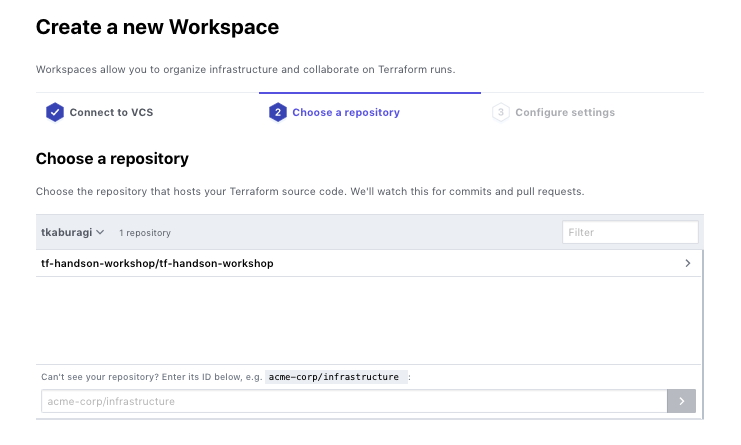Click the "Can't see your repository?" hint text
The width and height of the screenshot is (741, 445).
[x=100, y=377]
